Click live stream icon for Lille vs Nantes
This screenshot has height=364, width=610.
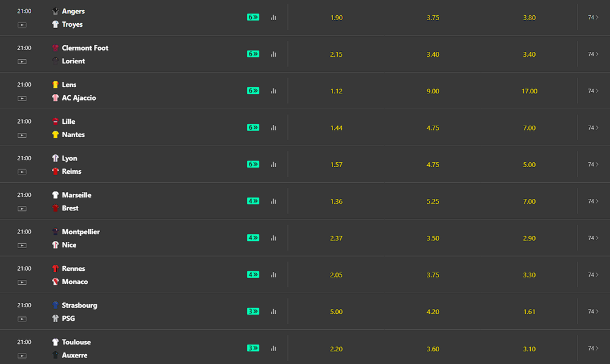click(22, 135)
